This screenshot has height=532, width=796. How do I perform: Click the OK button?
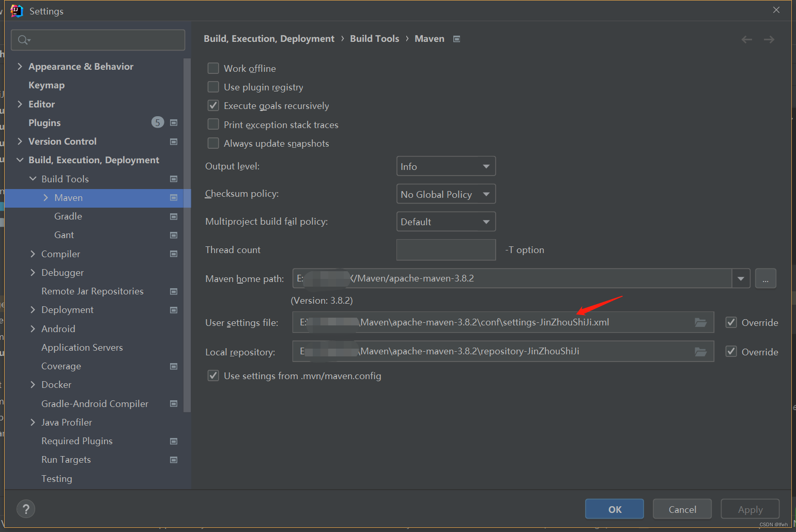click(614, 509)
